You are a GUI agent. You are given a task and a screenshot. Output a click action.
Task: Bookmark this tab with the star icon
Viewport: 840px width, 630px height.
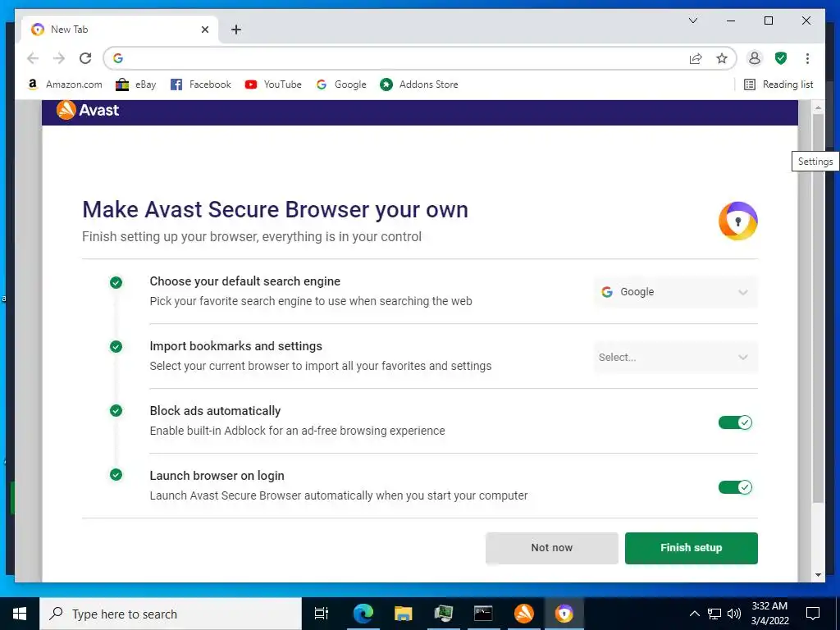coord(722,58)
